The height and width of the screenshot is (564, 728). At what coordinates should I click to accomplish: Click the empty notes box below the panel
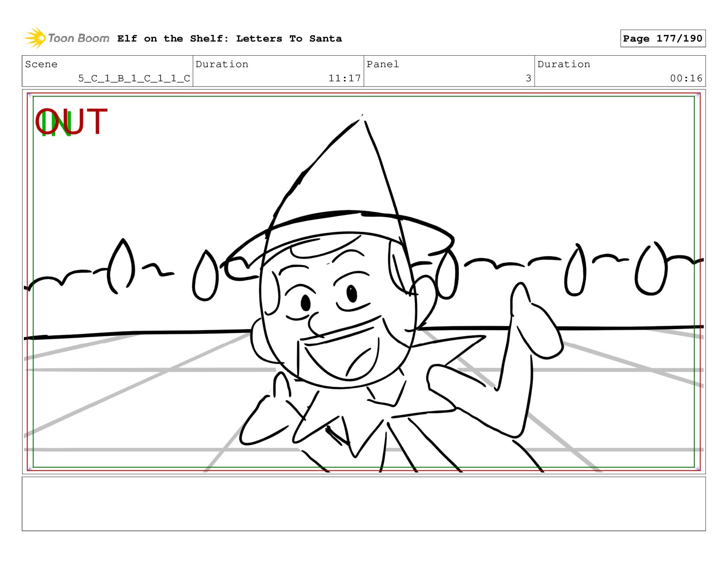point(364,503)
